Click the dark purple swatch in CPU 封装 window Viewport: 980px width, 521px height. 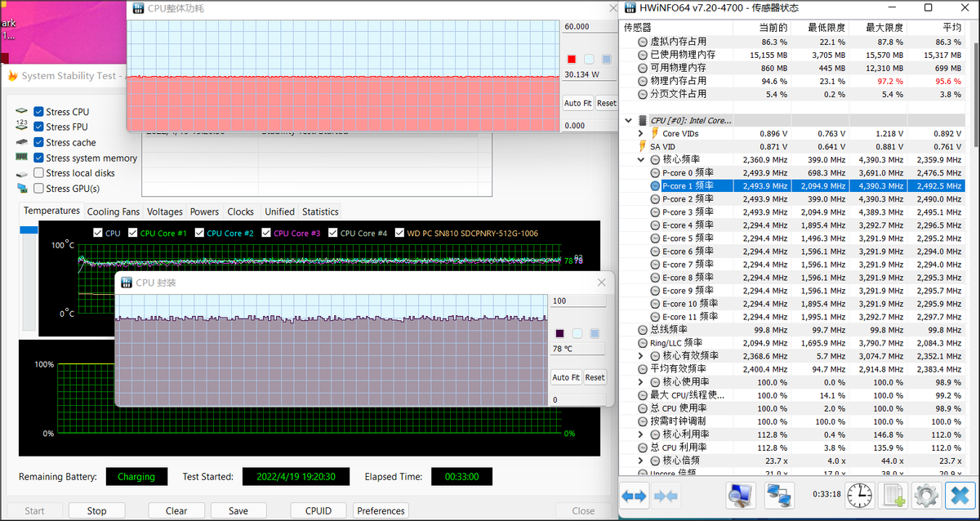(560, 334)
